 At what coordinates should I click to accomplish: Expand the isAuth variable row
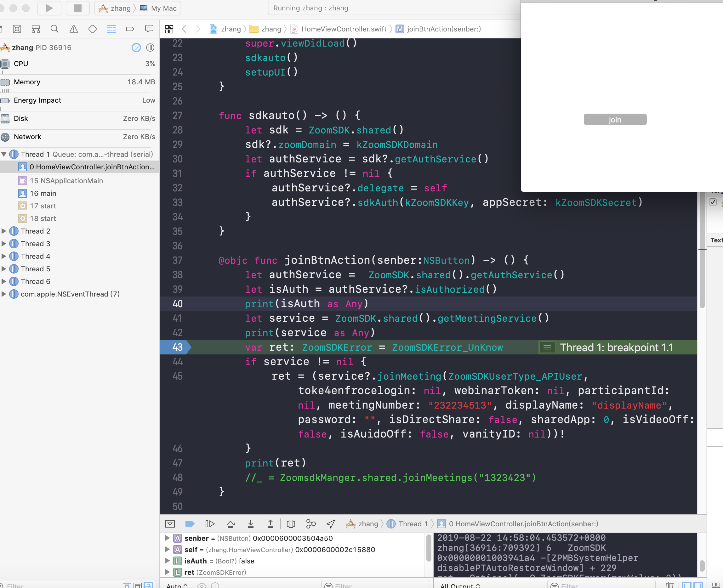[168, 561]
